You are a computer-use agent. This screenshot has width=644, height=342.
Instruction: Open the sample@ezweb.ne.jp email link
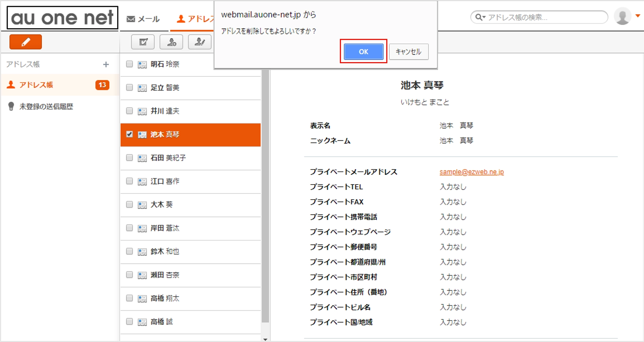471,172
